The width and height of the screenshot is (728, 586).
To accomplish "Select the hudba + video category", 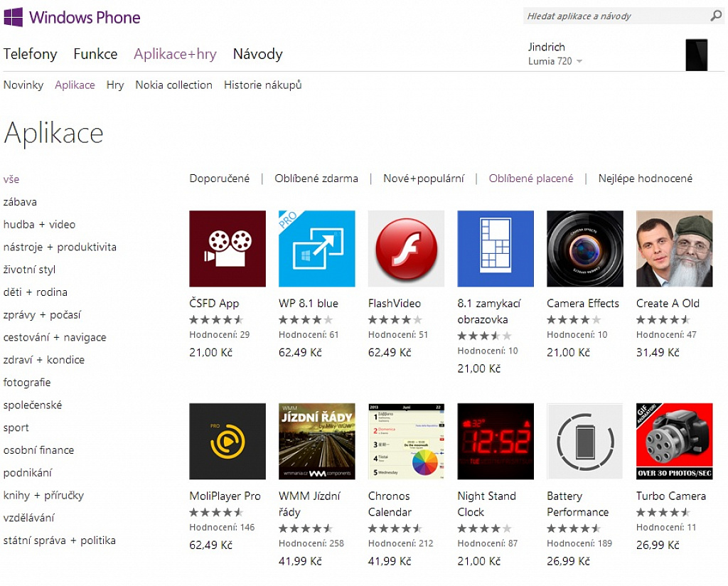I will [39, 224].
